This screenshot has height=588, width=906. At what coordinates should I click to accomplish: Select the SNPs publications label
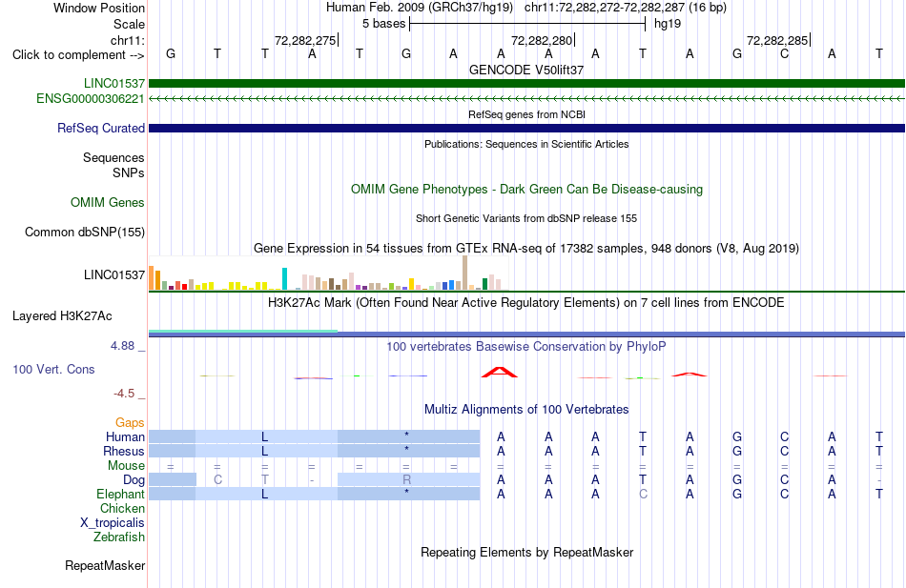(129, 172)
